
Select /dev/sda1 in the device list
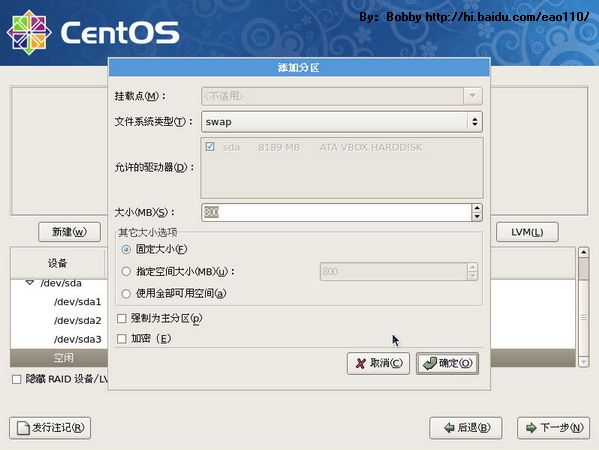(x=78, y=302)
